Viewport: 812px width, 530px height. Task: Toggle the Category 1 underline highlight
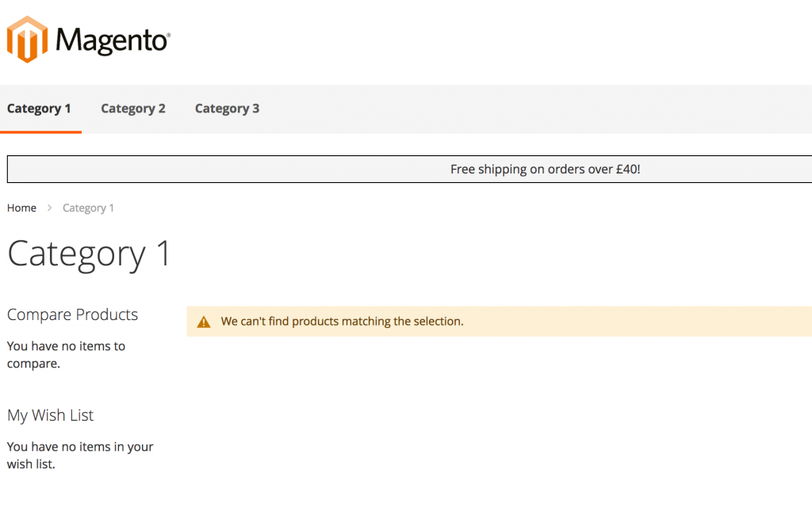click(x=40, y=132)
